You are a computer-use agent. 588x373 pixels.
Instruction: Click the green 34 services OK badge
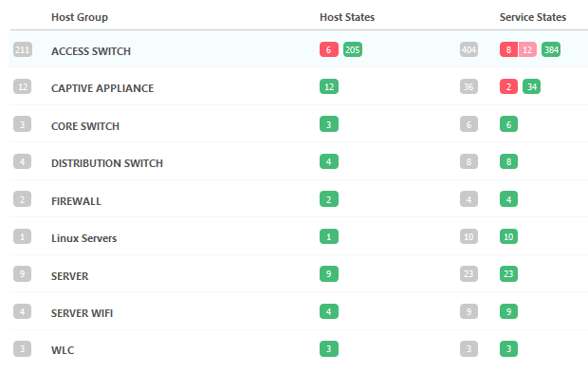point(531,86)
